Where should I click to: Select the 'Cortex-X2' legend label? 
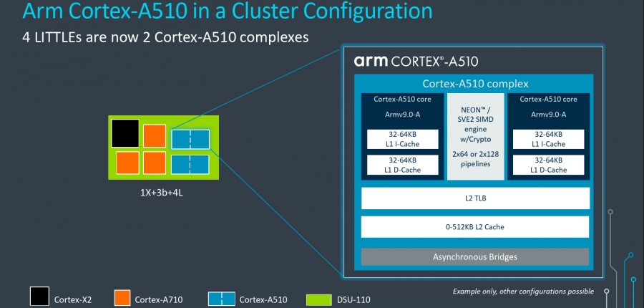click(73, 300)
